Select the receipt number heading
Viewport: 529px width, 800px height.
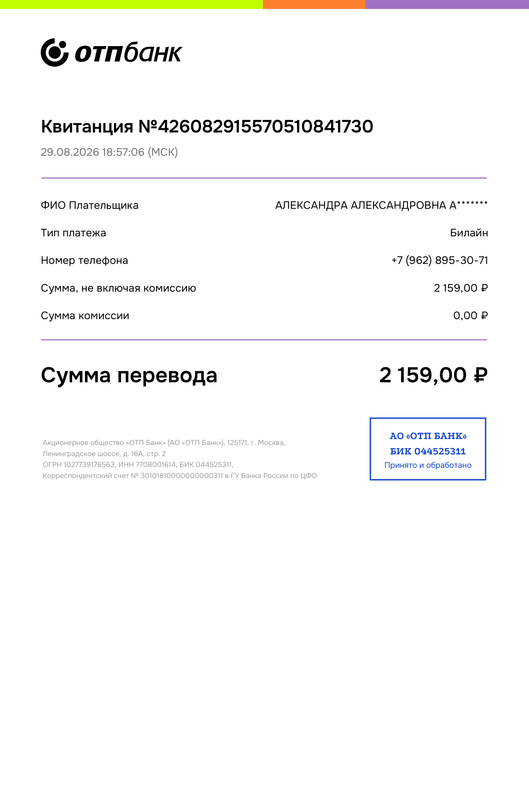tap(207, 127)
